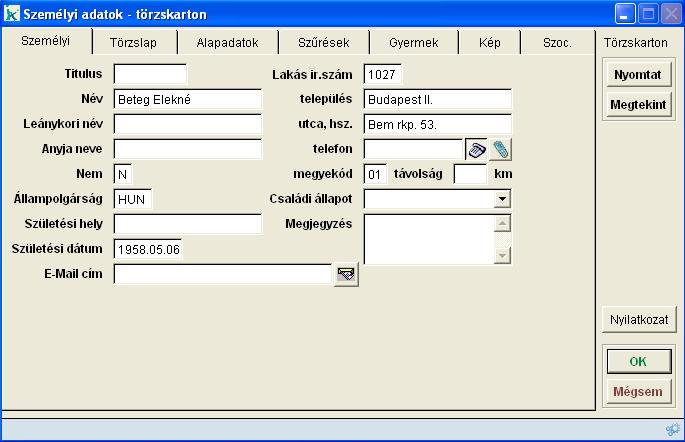This screenshot has height=442, width=685.
Task: Switch to the Törzslap tab
Action: point(133,43)
